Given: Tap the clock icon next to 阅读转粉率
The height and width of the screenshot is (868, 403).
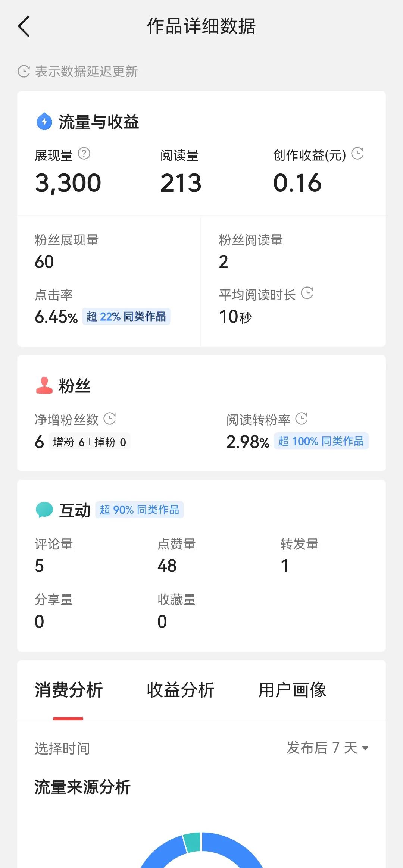Looking at the screenshot, I should click(x=302, y=419).
